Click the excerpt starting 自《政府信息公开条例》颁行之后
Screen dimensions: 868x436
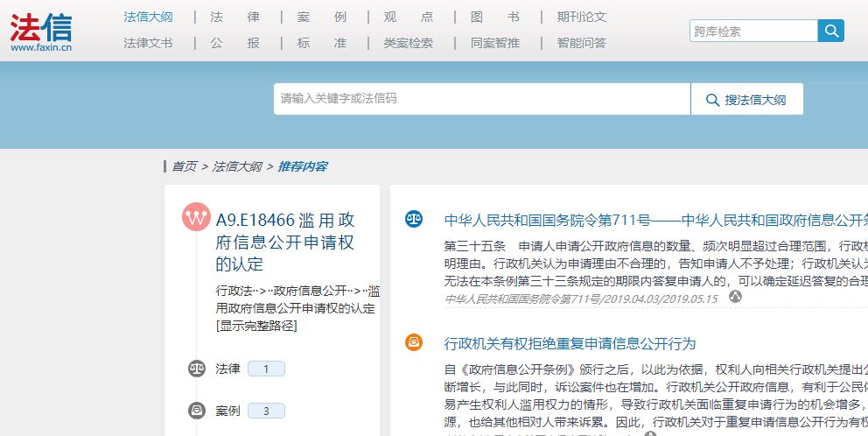click(655, 396)
